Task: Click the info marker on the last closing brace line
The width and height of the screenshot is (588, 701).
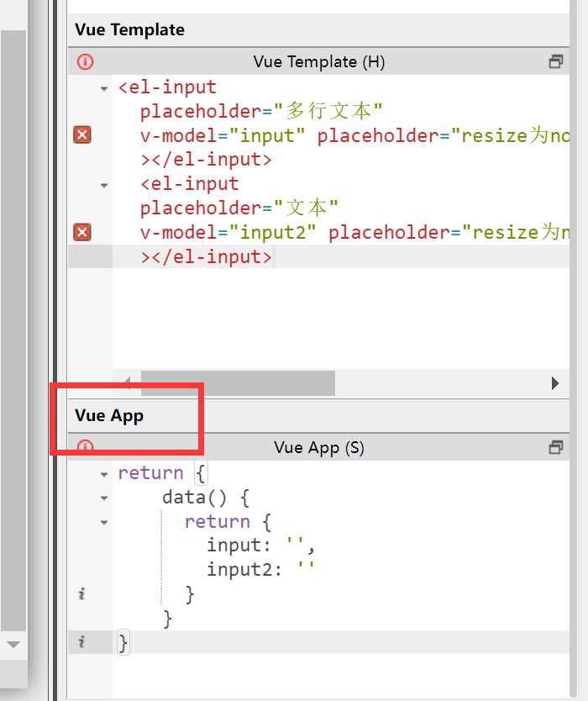Action: [x=81, y=642]
